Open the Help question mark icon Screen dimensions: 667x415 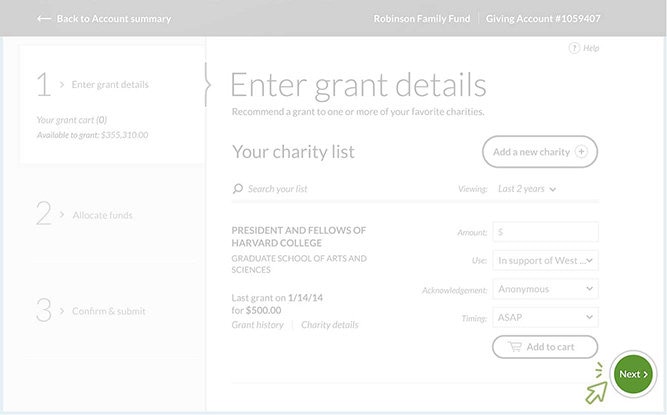574,48
